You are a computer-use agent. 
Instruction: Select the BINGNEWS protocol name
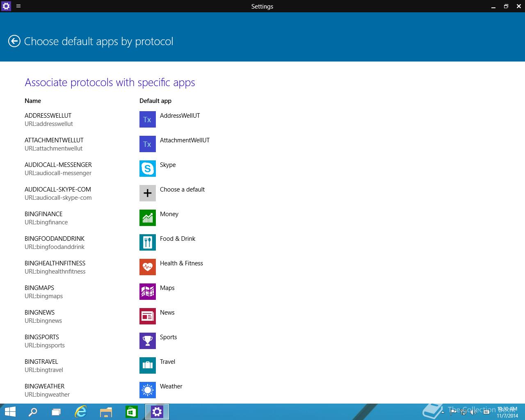(x=39, y=313)
